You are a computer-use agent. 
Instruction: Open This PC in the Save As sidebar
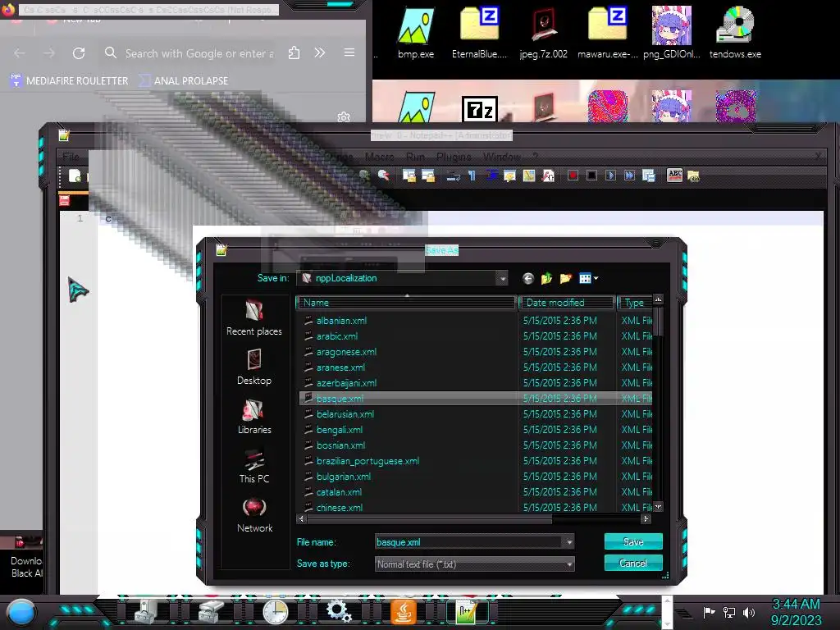click(254, 466)
